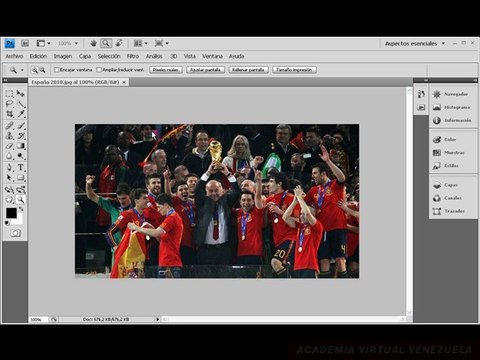
Task: Open the Histograma panel
Action: click(452, 107)
